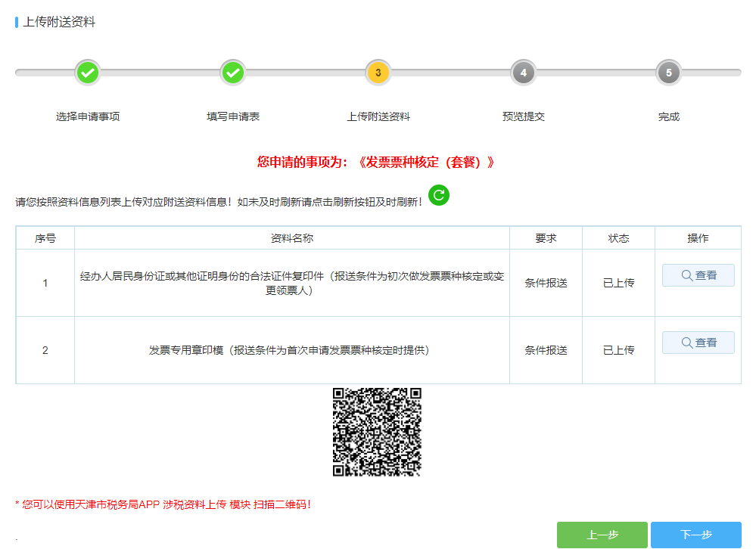Viewport: 756px width, 549px height.
Task: Select the 经办人居民身份证 document name cell
Action: coord(292,283)
